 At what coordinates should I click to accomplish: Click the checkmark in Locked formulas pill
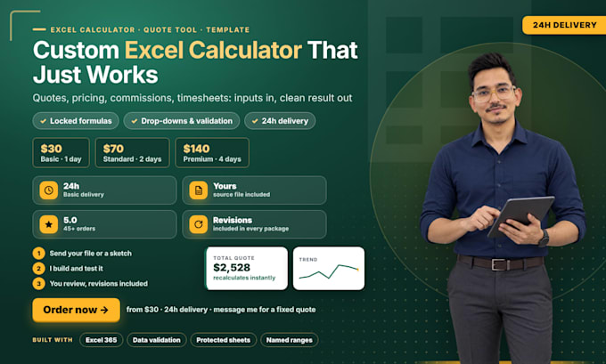44,121
